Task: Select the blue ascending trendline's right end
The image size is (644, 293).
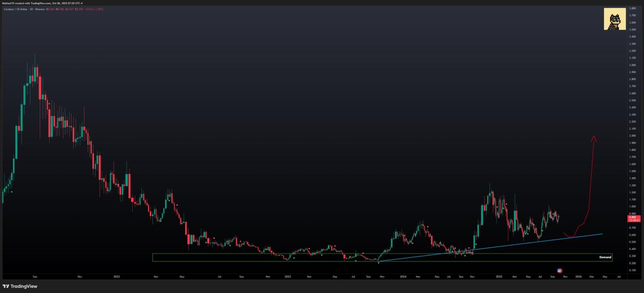Action: point(602,234)
